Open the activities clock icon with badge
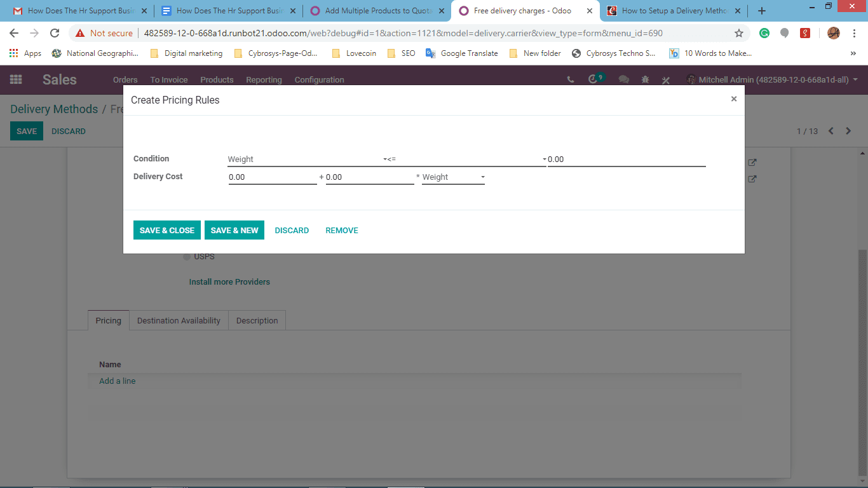This screenshot has width=868, height=488. click(x=595, y=79)
